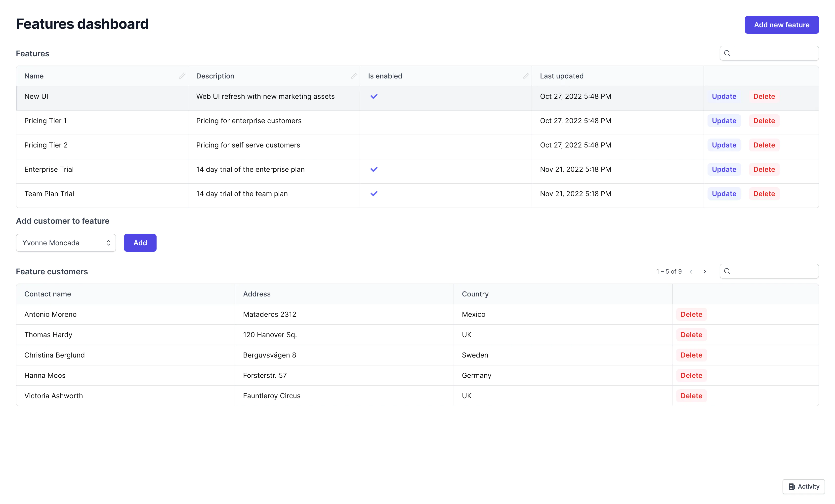The height and width of the screenshot is (504, 835).
Task: Select the New UI name cell
Action: (102, 98)
